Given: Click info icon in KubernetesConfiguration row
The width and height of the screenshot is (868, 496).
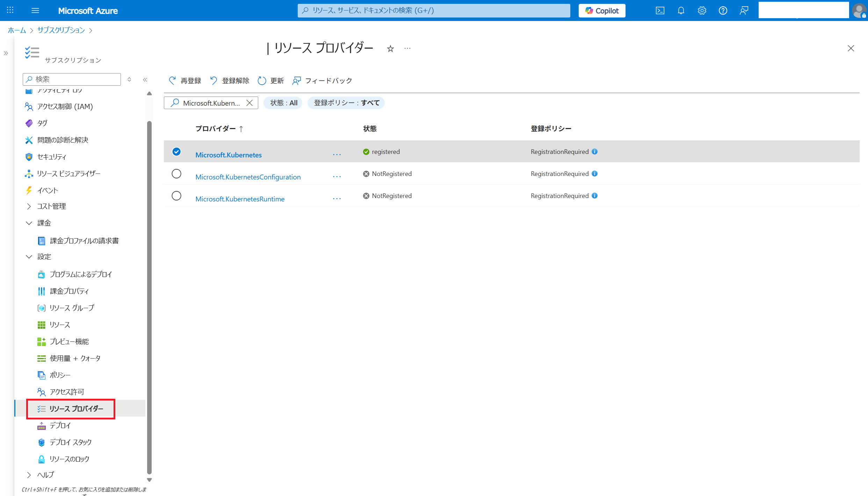Looking at the screenshot, I should pos(595,173).
